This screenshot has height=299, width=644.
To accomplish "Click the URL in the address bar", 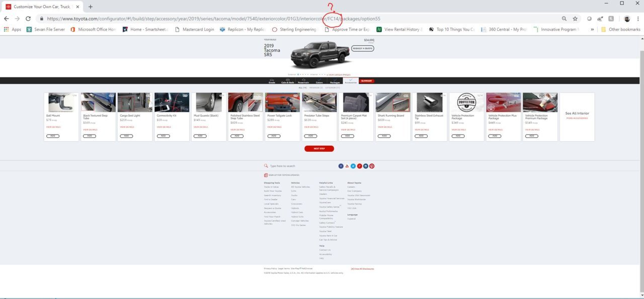I will pos(214,19).
